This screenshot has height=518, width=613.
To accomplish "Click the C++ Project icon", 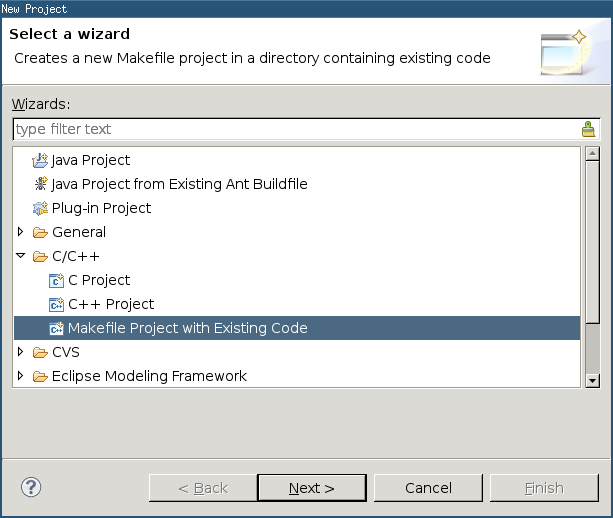I will coord(56,304).
